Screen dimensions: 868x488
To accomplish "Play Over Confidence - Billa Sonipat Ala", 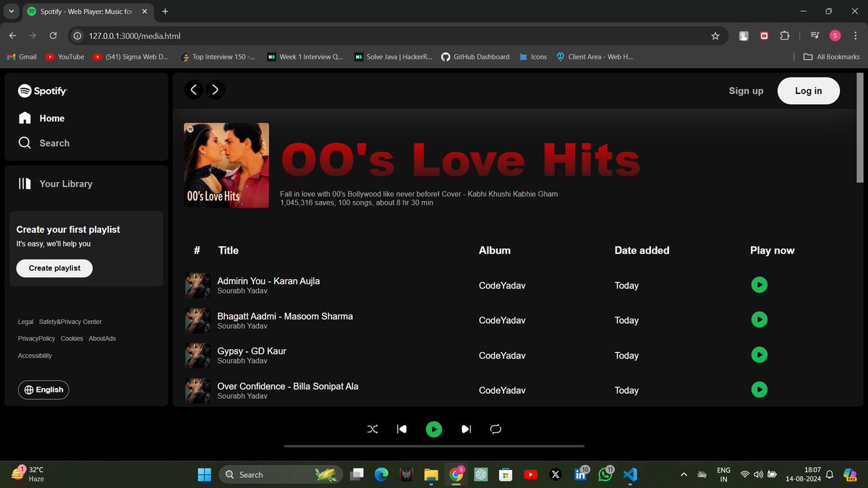I will point(759,390).
